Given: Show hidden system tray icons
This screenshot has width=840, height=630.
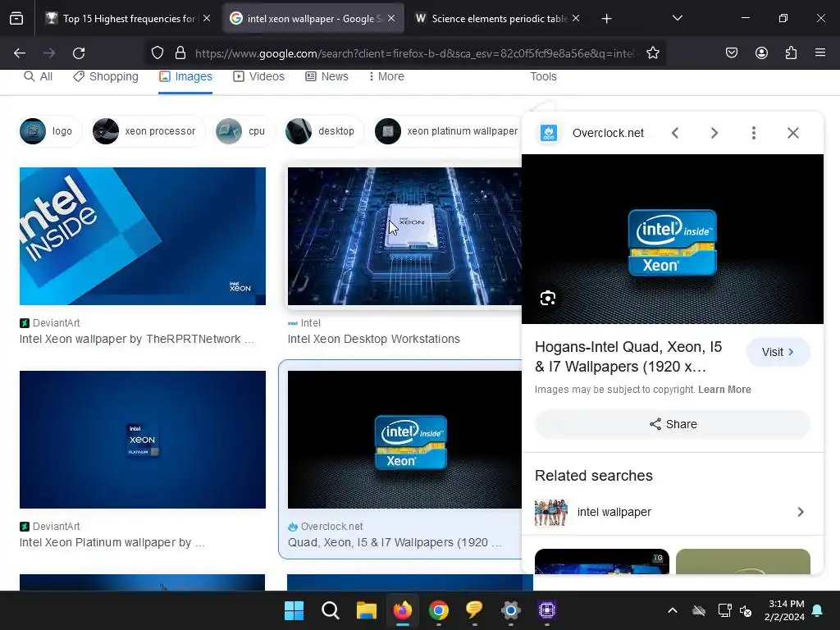Looking at the screenshot, I should click(673, 610).
